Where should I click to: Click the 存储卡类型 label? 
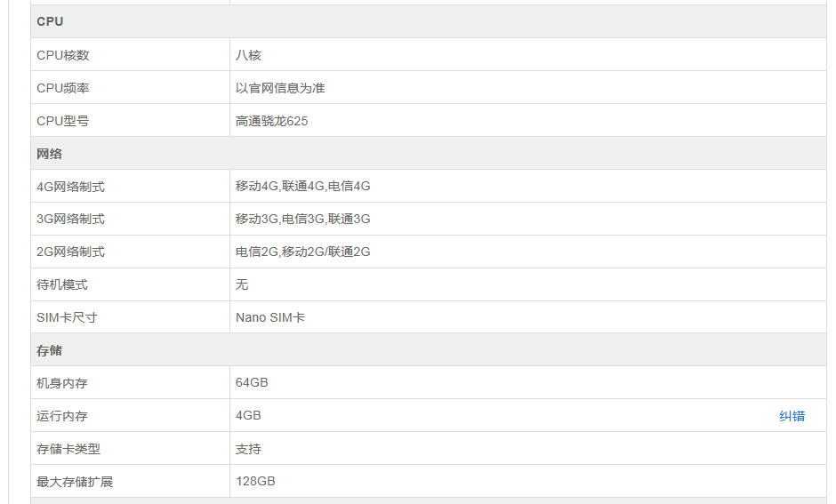coord(68,449)
